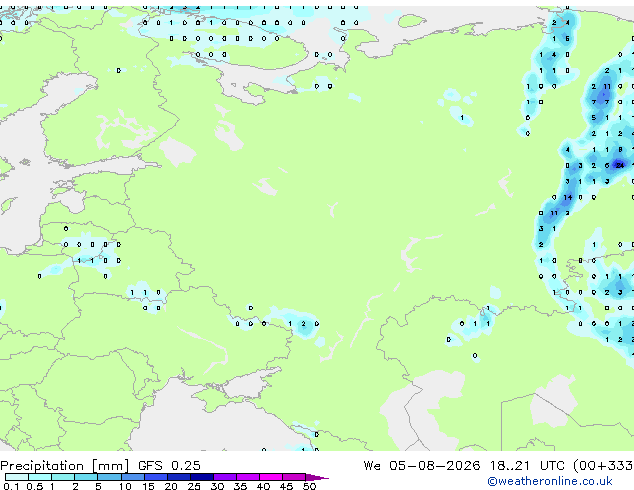The width and height of the screenshot is (634, 490).
Task: Click the '0.1' legend scale label
Action: (11, 486)
